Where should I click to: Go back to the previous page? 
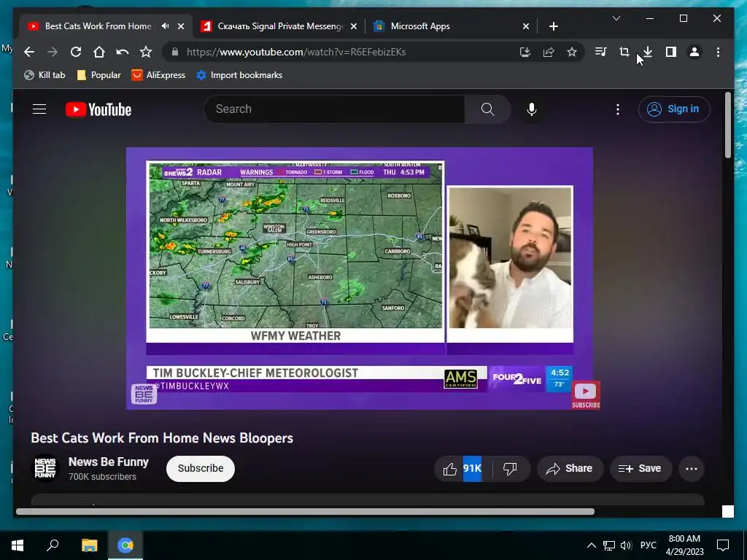(x=29, y=52)
